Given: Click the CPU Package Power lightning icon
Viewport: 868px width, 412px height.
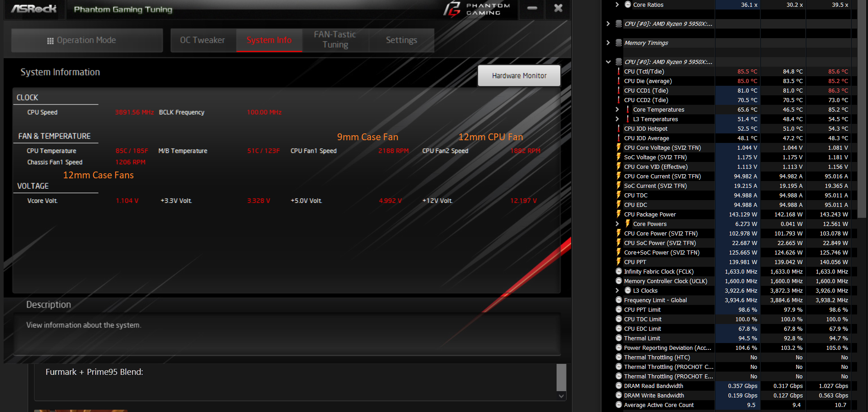Looking at the screenshot, I should [618, 214].
